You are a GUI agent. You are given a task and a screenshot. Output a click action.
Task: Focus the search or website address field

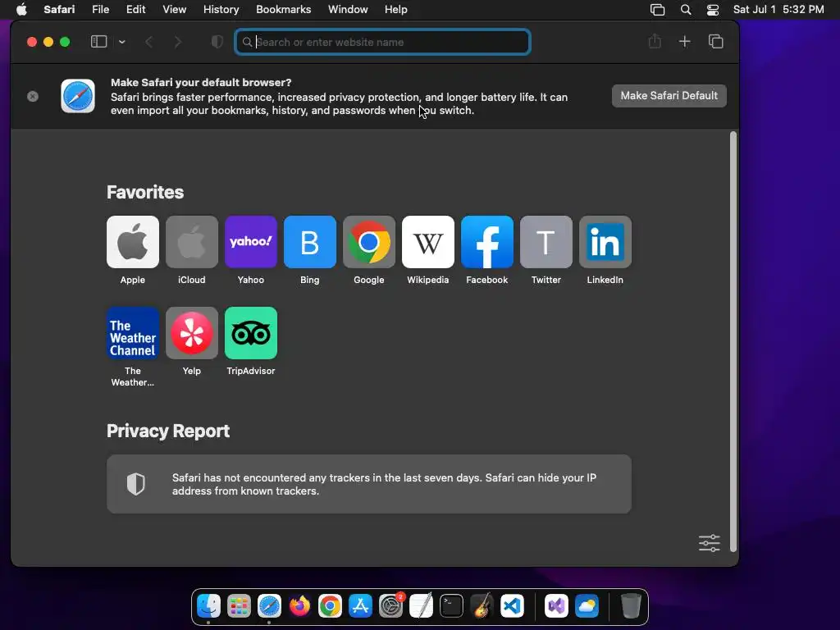click(x=382, y=42)
